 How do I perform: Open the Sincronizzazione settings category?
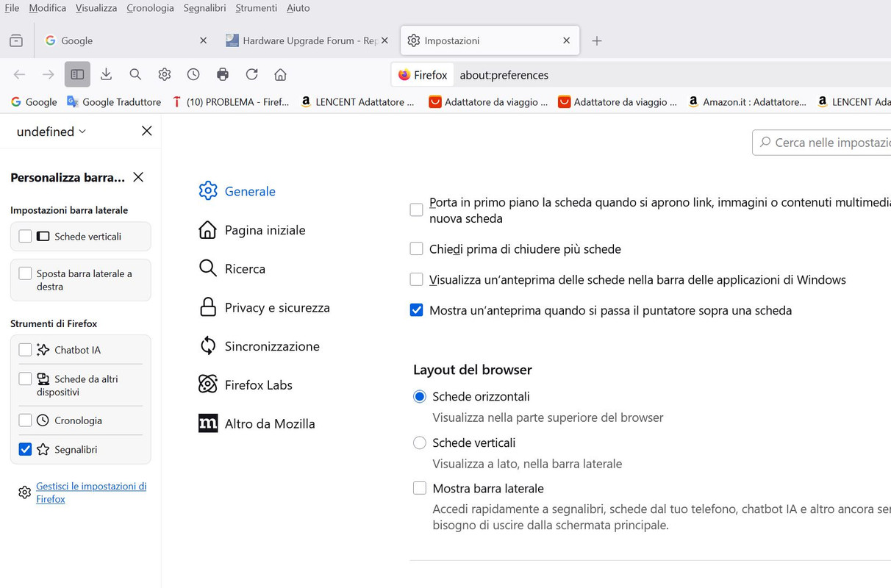click(260, 346)
